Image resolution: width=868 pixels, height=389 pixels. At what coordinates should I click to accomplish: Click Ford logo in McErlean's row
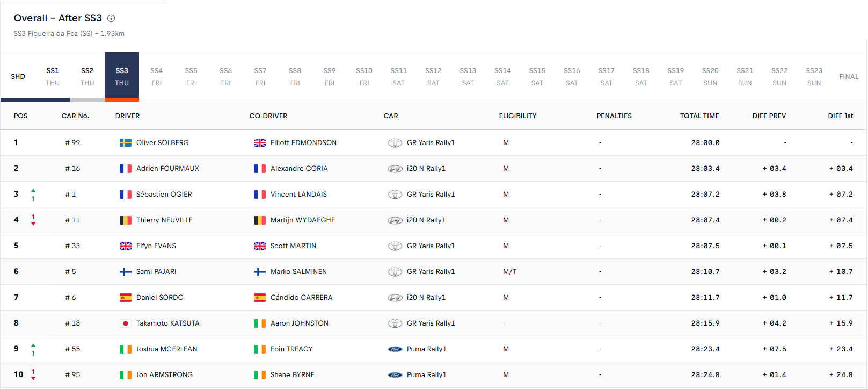[x=395, y=349]
